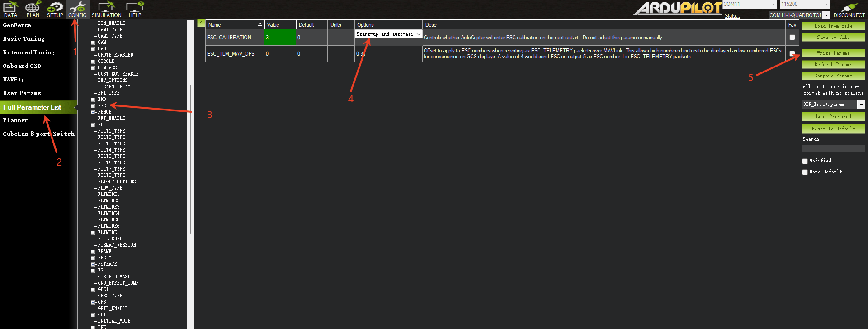Viewport: 868px width, 329px height.
Task: Open ESC_CALIBRATION options dropdown
Action: click(419, 34)
